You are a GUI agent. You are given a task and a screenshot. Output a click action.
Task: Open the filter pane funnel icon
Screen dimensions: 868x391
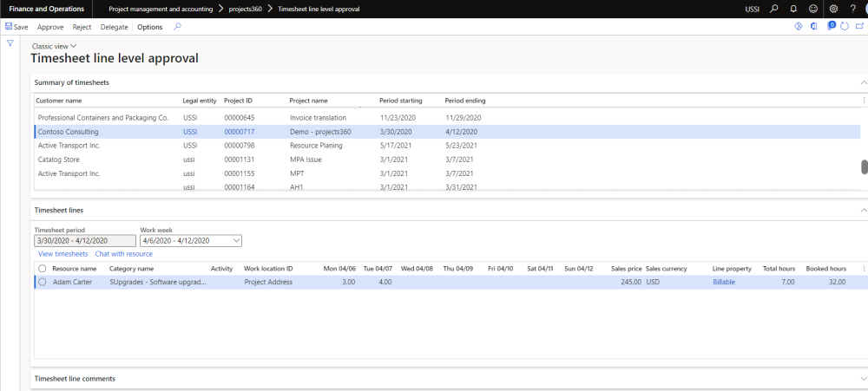tap(10, 42)
